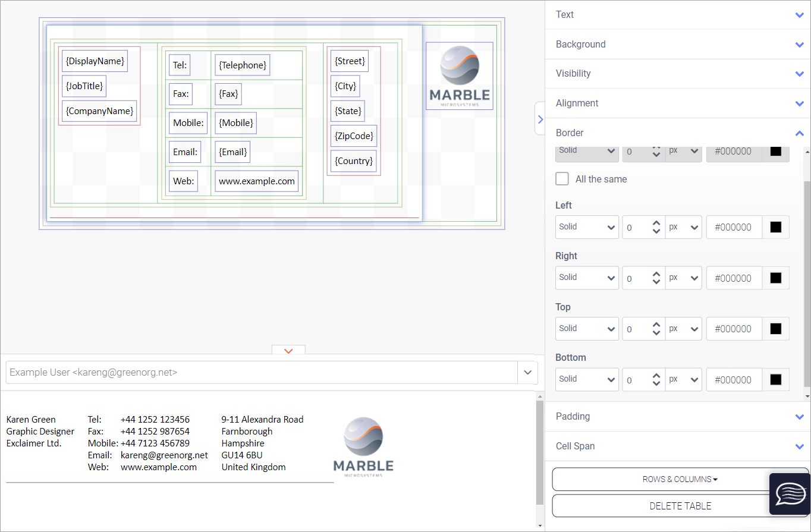The image size is (811, 532).
Task: Open the live chat bubble icon
Action: click(x=790, y=494)
